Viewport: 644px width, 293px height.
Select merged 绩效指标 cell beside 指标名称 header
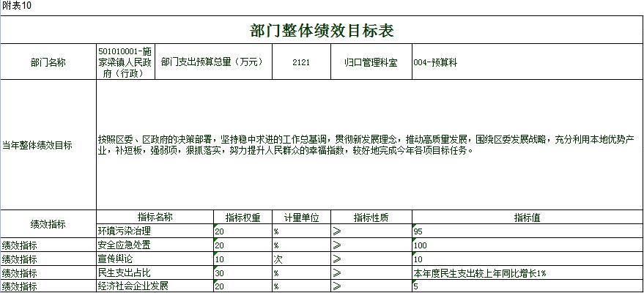click(48, 224)
